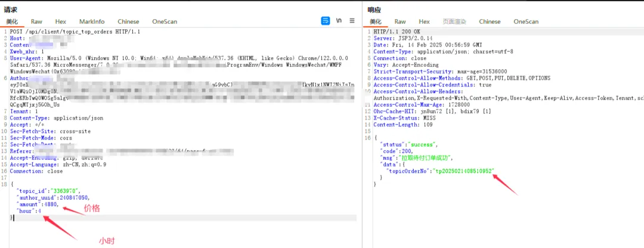Click the POST /api/client/topic_top_orders request line
Image resolution: width=644 pixels, height=248 pixels.
tap(75, 32)
